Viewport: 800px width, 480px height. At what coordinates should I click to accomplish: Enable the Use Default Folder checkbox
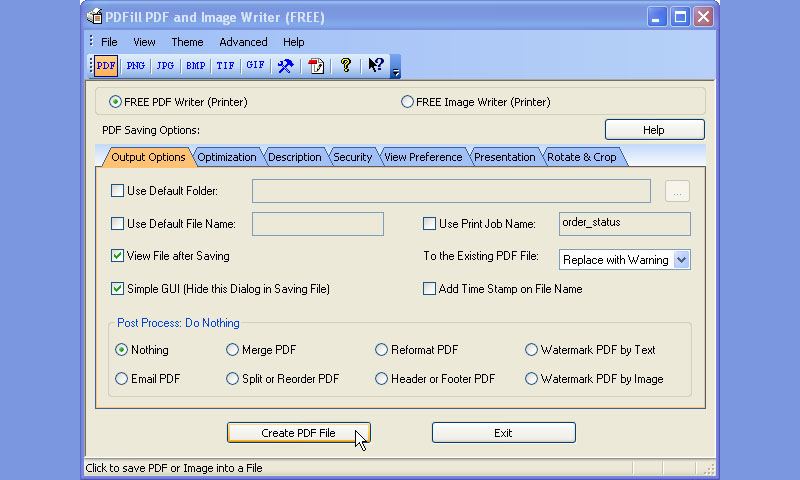(117, 191)
